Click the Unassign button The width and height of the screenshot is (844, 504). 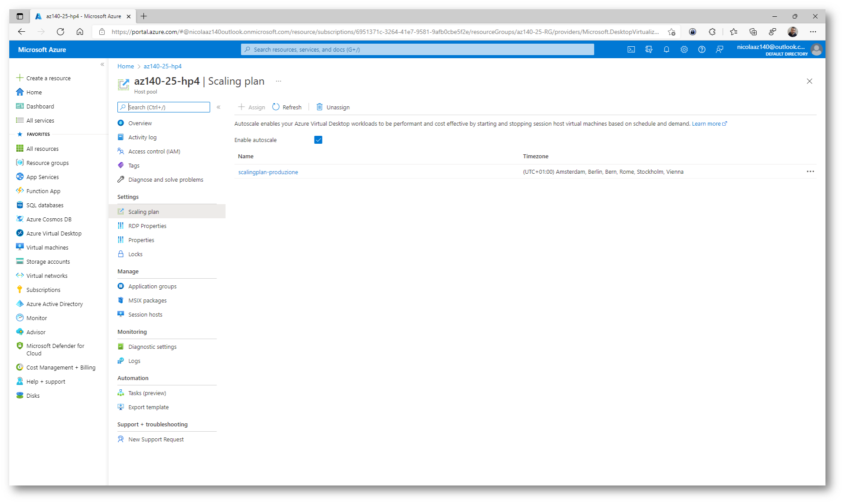pos(333,107)
